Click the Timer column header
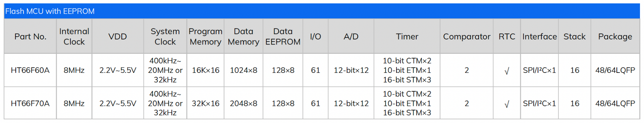Viewport: 644px width, 123px height. coord(407,36)
